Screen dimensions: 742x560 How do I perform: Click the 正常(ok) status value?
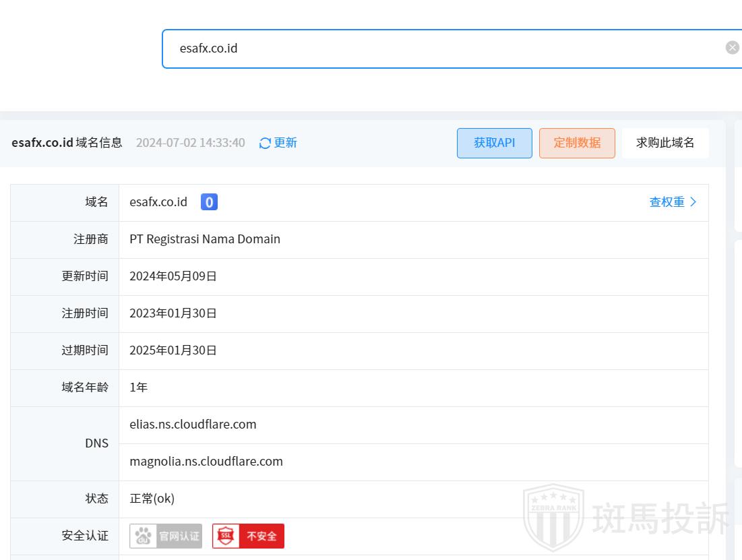tap(152, 499)
